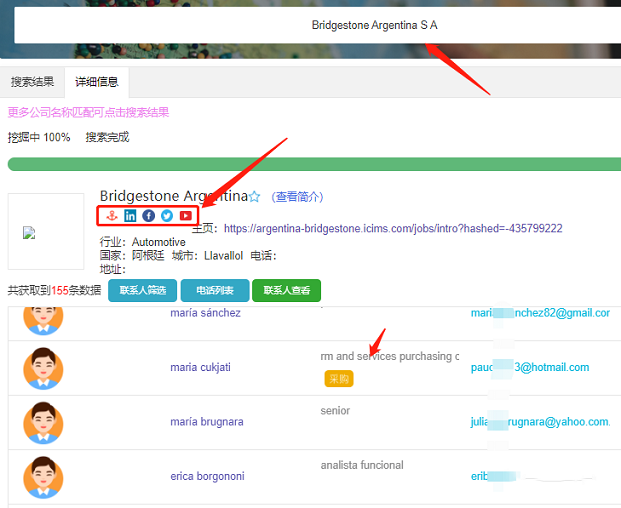
Task: Open contact maria cukjati
Action: 200,367
